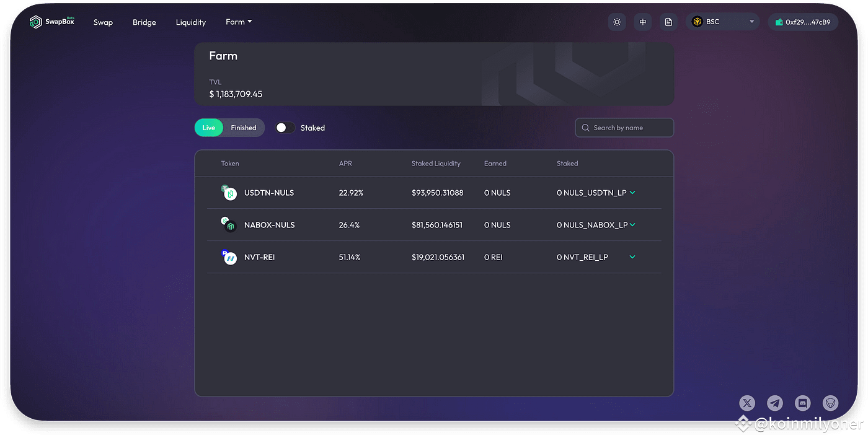Viewport: 868px width, 438px height.
Task: Click the NVT-REI token pair icon
Action: 229,257
